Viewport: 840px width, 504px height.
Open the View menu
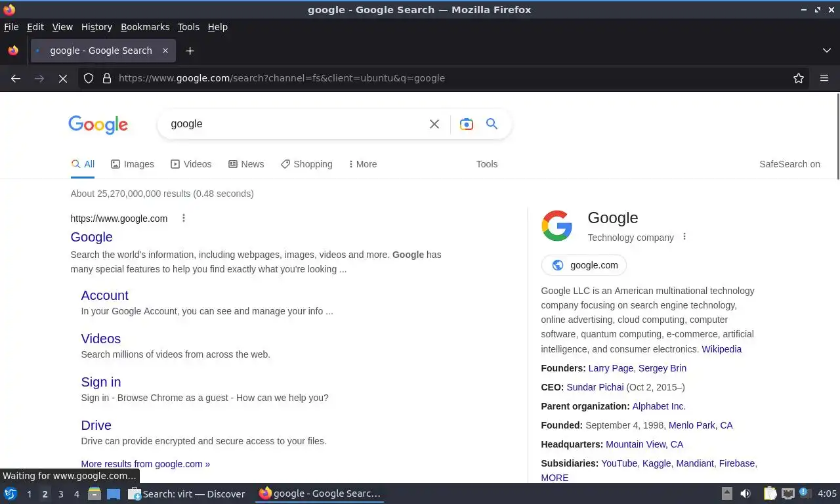pos(62,27)
